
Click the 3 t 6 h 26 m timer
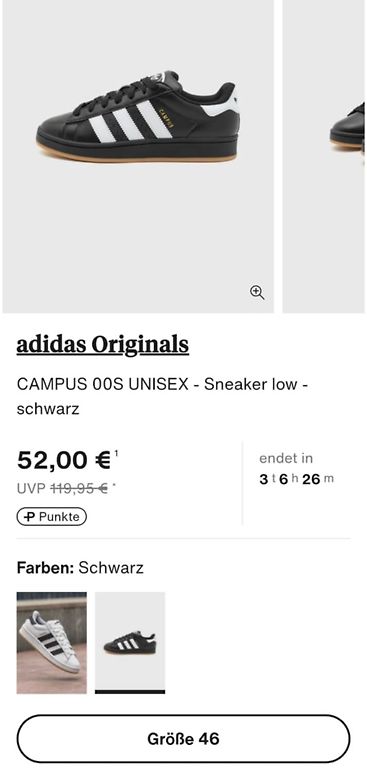click(296, 479)
